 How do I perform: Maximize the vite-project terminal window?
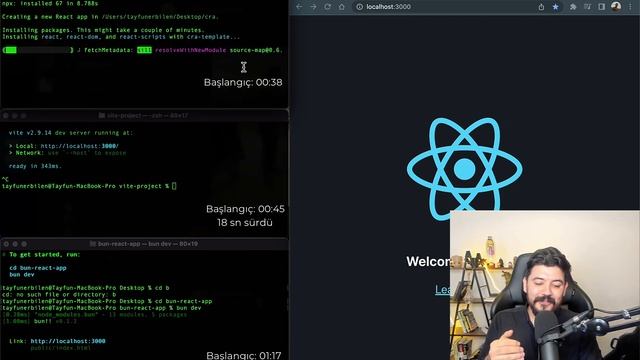tap(24, 116)
